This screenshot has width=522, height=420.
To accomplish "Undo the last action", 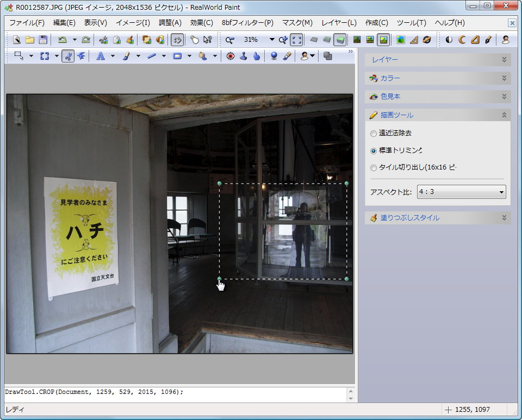I will pos(62,40).
